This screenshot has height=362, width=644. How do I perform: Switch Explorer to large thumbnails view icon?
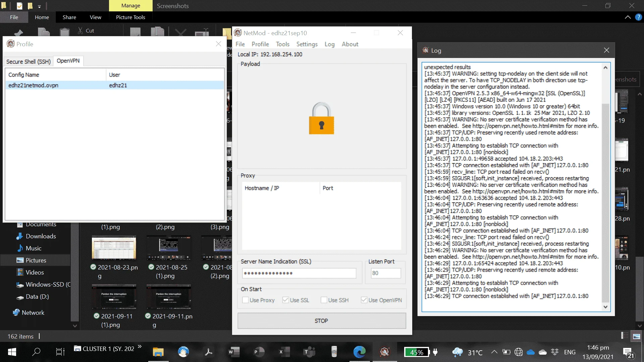pos(636,336)
